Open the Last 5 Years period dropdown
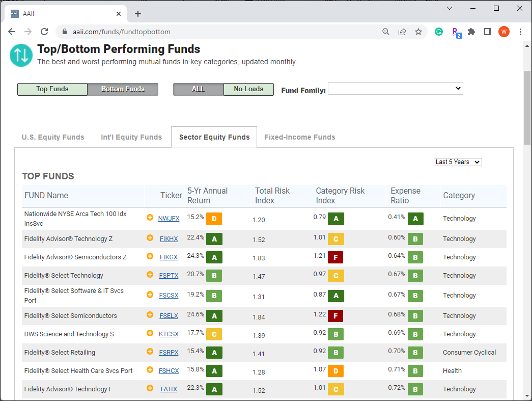 pos(458,162)
